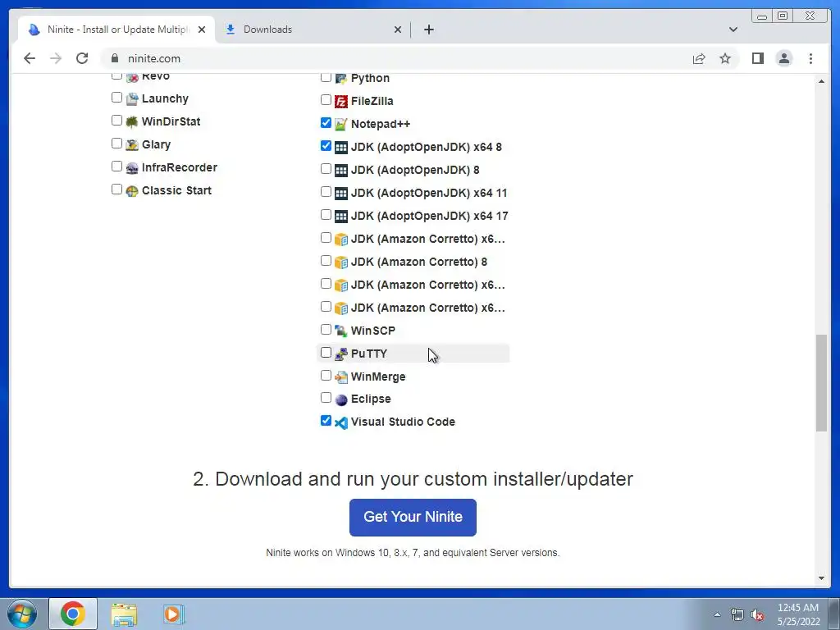The height and width of the screenshot is (630, 840).
Task: Bookmark this page with the star icon
Action: (725, 58)
